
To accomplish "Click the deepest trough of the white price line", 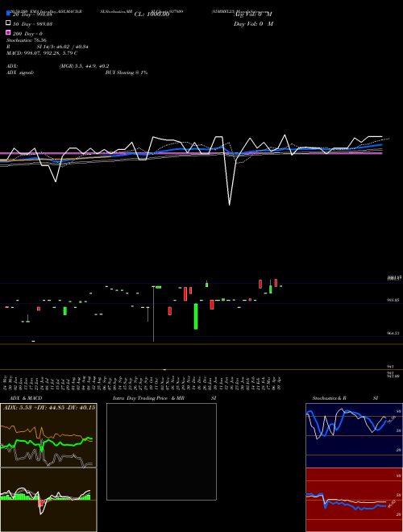I will pyautogui.click(x=230, y=204).
